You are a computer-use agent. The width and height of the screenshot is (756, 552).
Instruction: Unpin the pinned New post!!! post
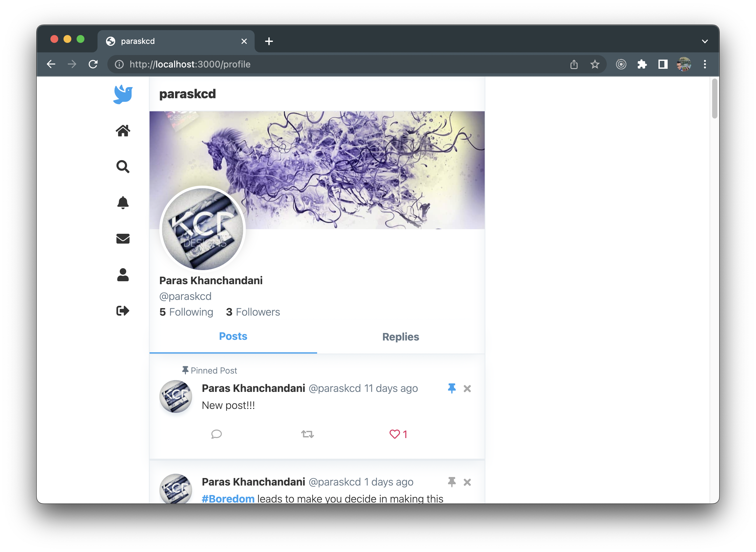point(451,388)
